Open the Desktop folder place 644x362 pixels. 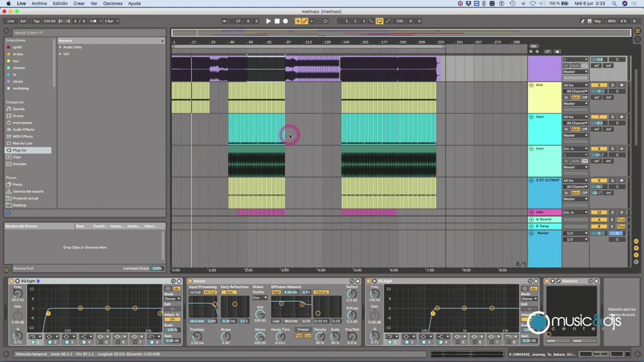(x=19, y=205)
